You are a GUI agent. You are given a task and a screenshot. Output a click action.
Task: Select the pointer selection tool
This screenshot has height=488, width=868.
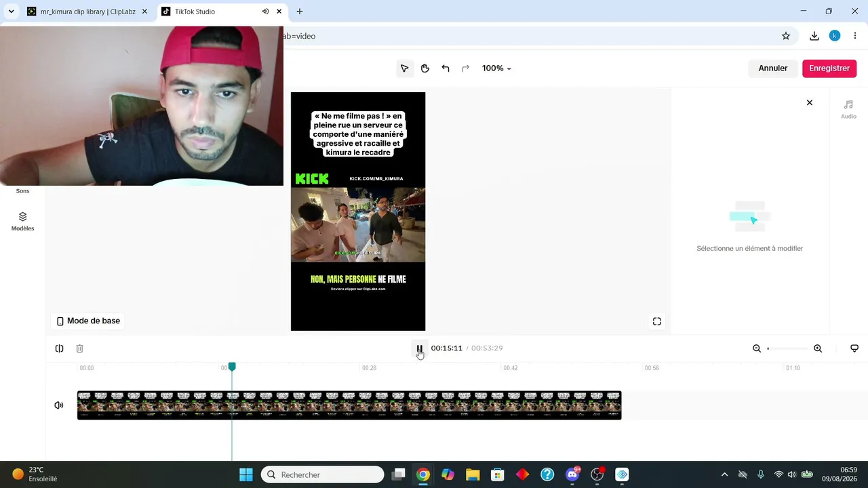coord(405,68)
